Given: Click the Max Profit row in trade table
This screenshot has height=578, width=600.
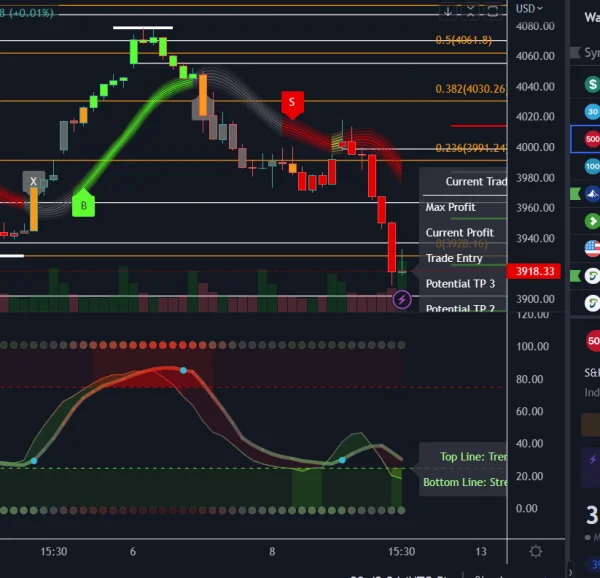Looking at the screenshot, I should 451,207.
